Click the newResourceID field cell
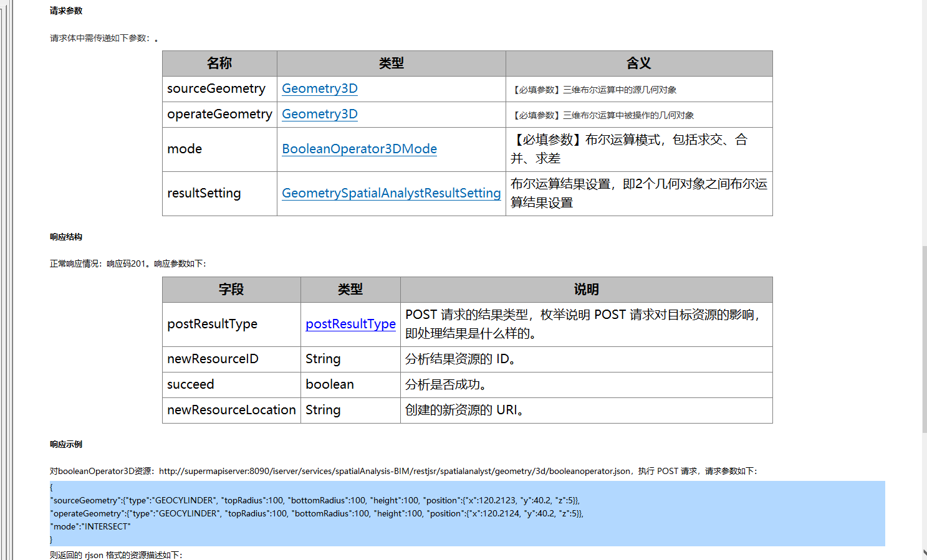Screen dimensions: 927x560 231,359
